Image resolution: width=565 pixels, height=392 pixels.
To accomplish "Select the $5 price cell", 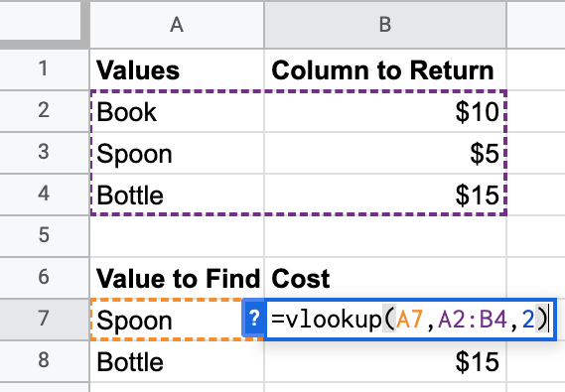I will coord(385,153).
